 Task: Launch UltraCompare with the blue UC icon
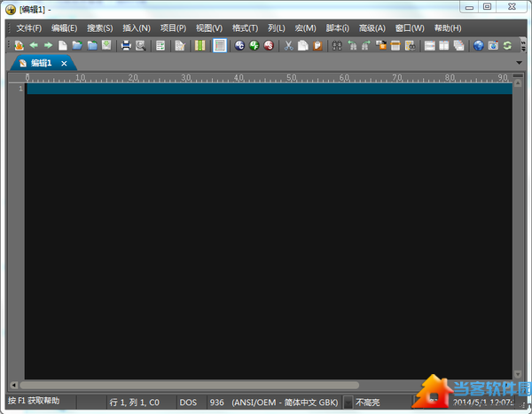[239, 45]
